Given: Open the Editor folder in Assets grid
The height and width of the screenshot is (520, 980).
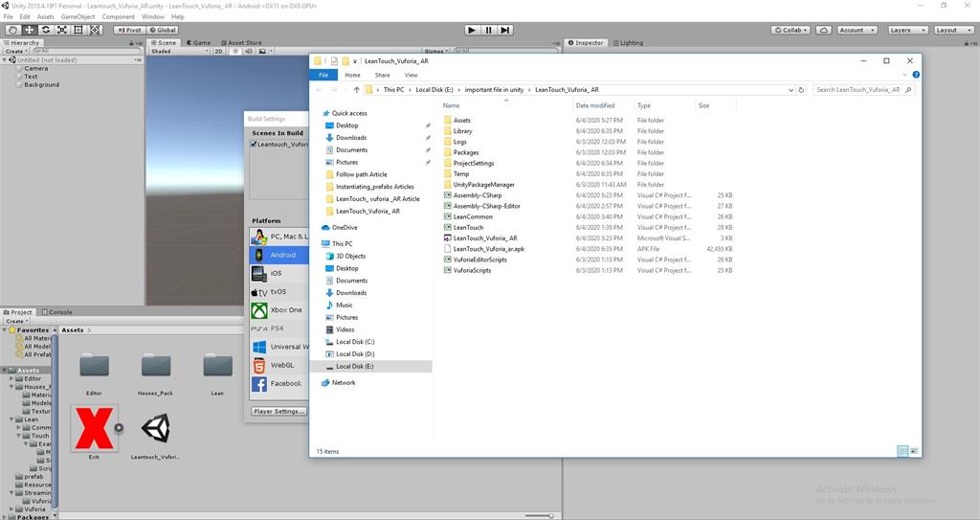Looking at the screenshot, I should coord(95,367).
